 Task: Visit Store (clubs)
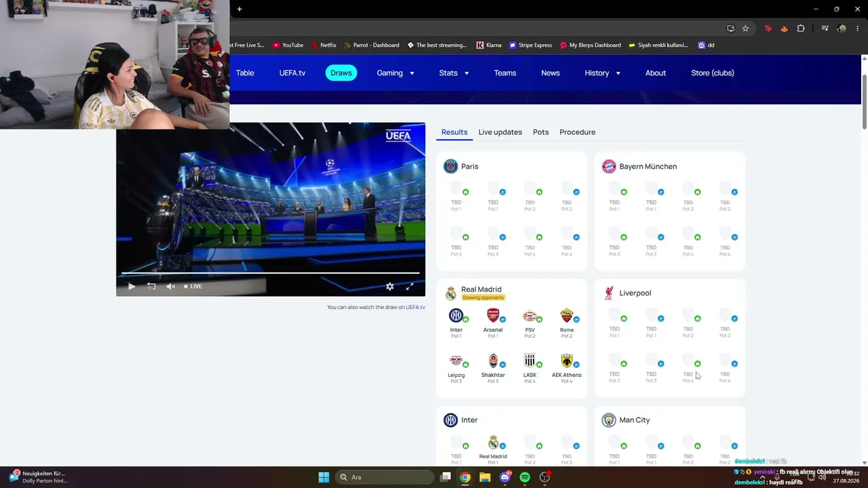tap(713, 73)
